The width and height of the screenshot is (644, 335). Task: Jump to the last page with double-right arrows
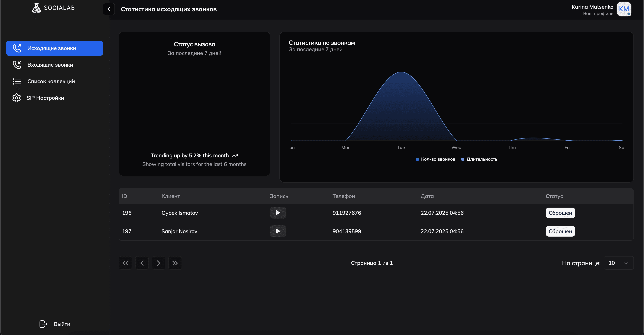pyautogui.click(x=175, y=263)
